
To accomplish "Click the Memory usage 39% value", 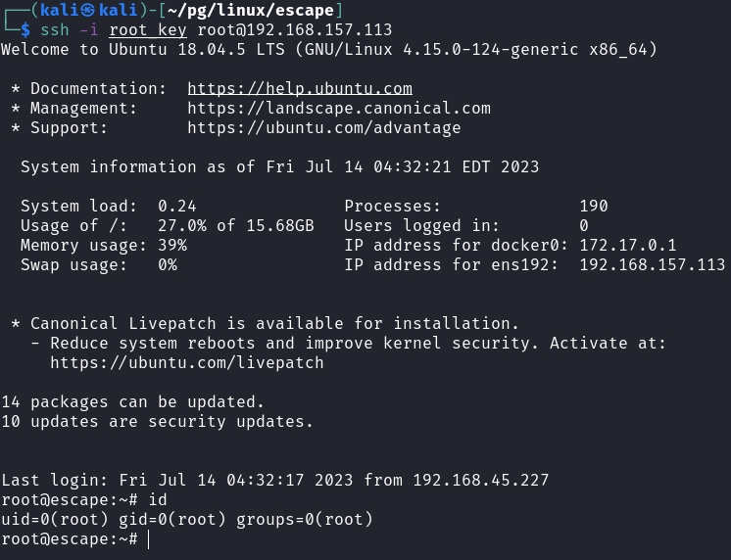I will (172, 245).
